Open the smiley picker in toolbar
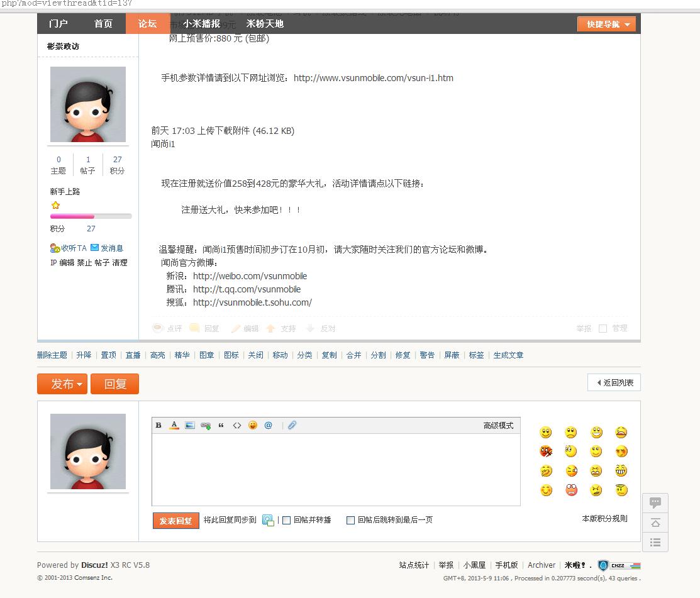This screenshot has height=598, width=700. 253,425
